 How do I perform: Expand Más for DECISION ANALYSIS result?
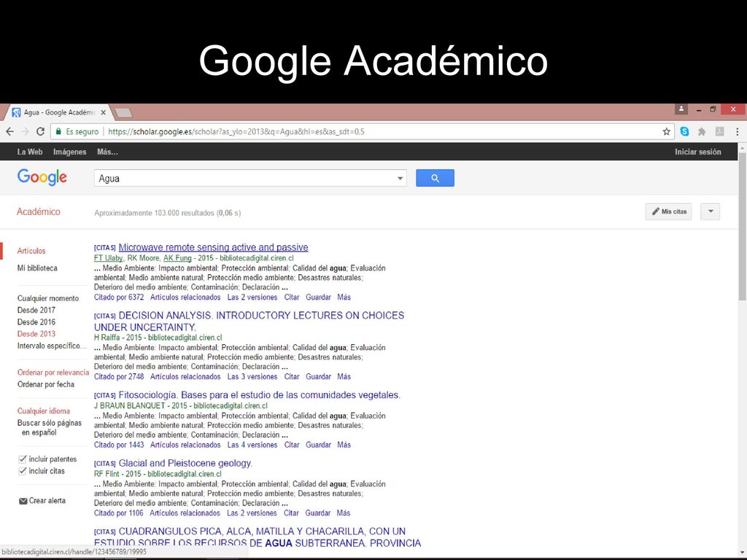click(x=344, y=377)
